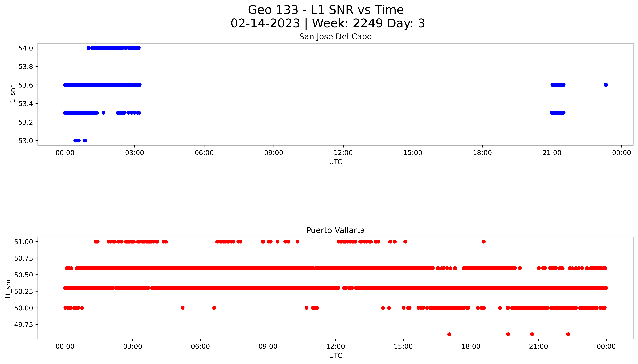The image size is (638, 364).
Task: Click the isolated blue point after 21:00 at 53.6
Action: point(606,85)
